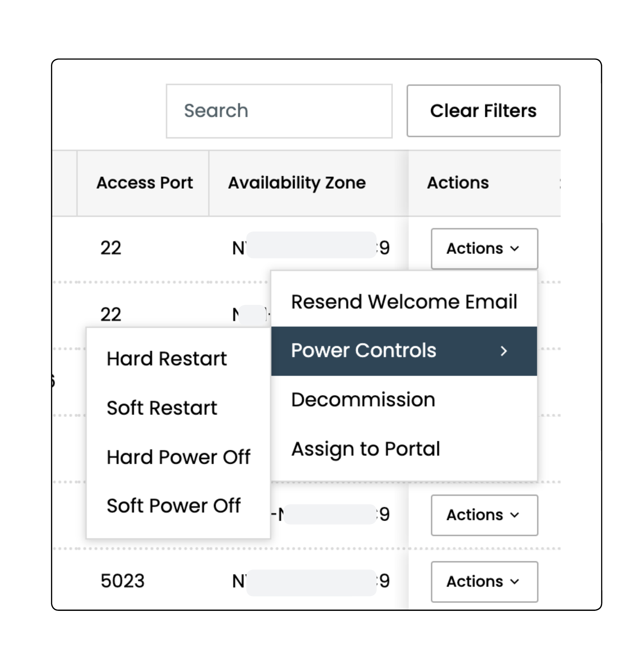This screenshot has width=644, height=645.
Task: Click the Actions column header
Action: [x=457, y=183]
